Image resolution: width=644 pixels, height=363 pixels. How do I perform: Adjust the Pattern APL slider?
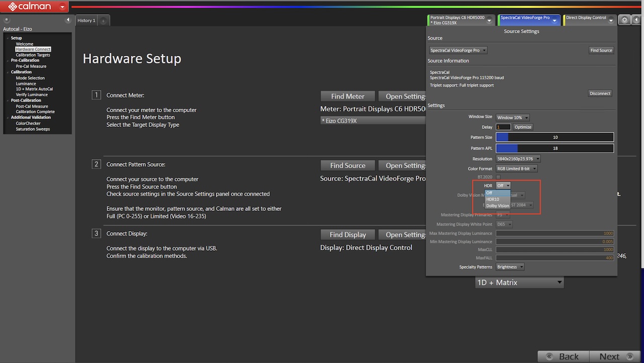pos(555,148)
